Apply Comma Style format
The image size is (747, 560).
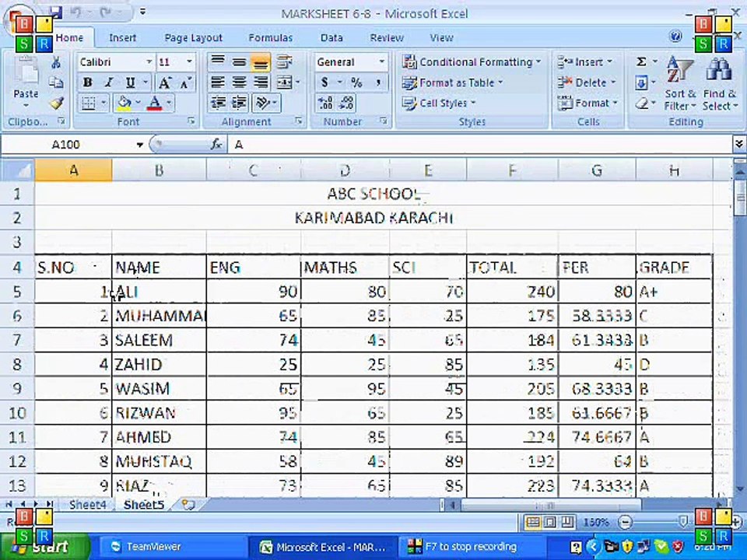[x=378, y=82]
